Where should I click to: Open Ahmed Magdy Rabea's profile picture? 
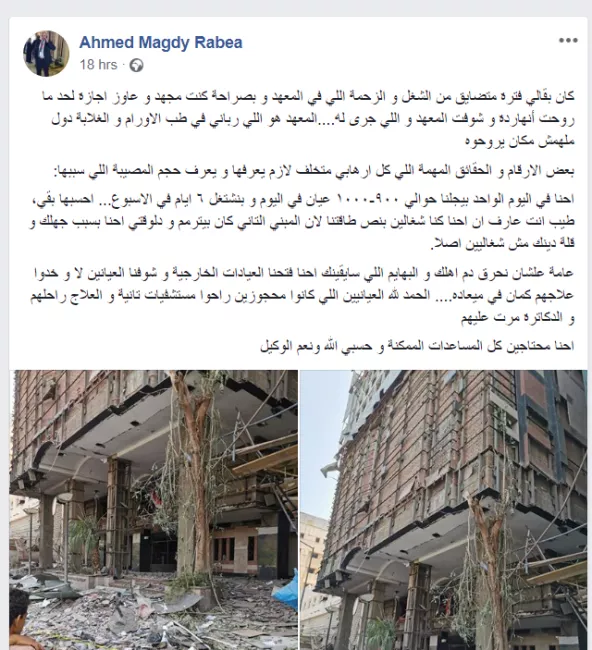coord(46,53)
